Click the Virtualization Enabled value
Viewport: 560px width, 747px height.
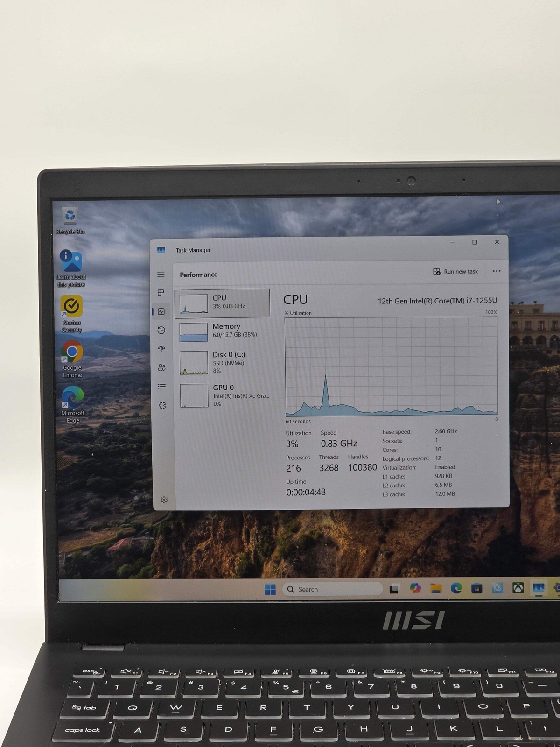[445, 467]
